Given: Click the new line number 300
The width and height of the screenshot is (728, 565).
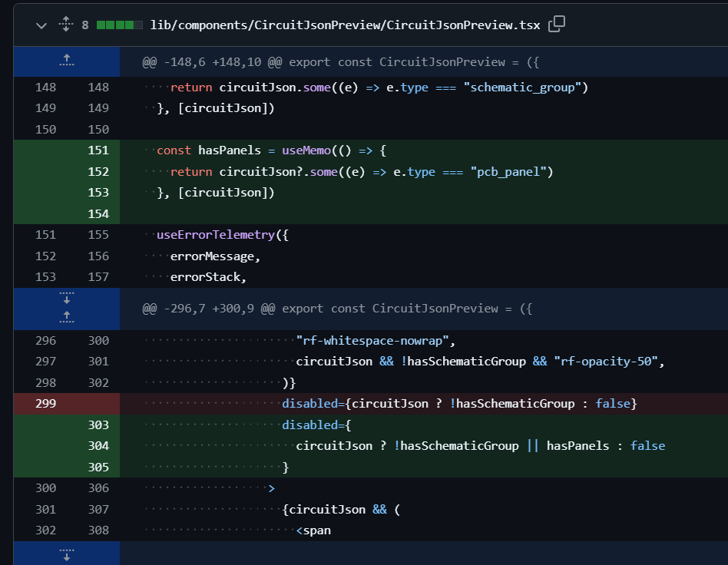Looking at the screenshot, I should (98, 341).
